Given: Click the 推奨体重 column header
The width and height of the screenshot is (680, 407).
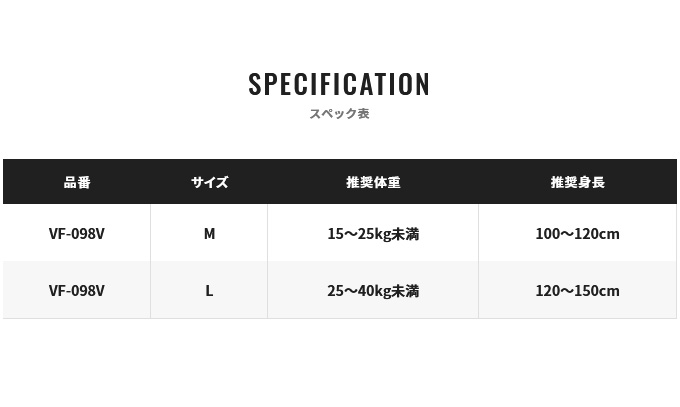Looking at the screenshot, I should [x=373, y=182].
